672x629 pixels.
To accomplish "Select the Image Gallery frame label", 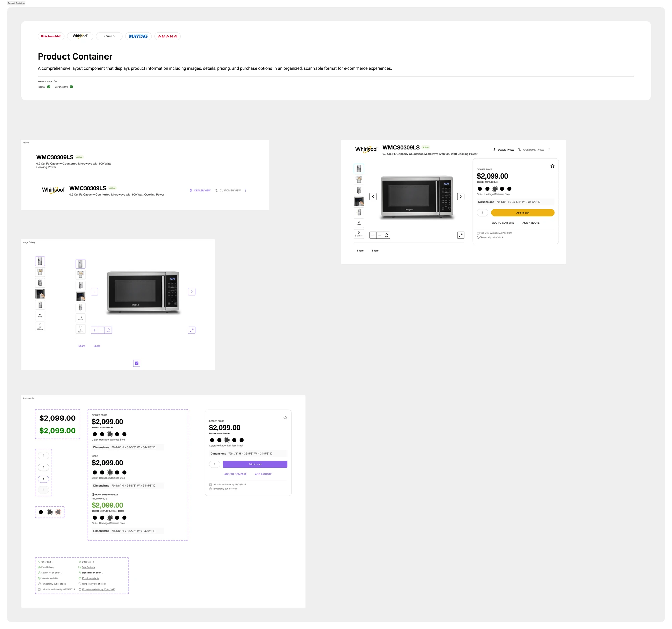I will click(29, 242).
